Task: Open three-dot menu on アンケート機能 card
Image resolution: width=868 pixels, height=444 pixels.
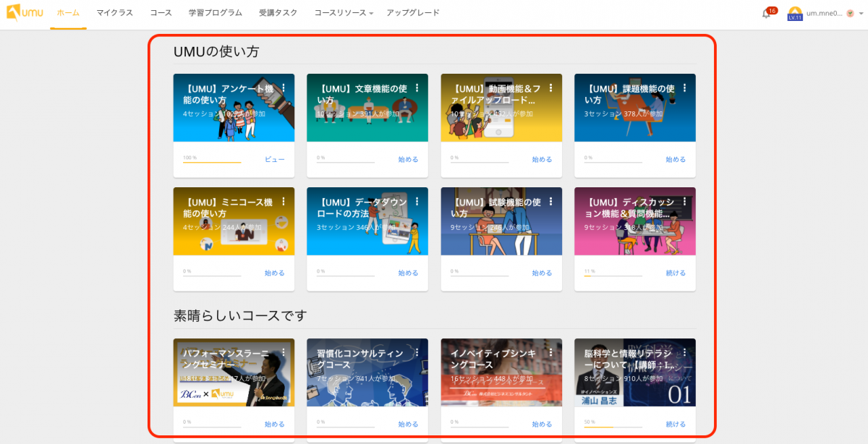Action: click(x=283, y=88)
